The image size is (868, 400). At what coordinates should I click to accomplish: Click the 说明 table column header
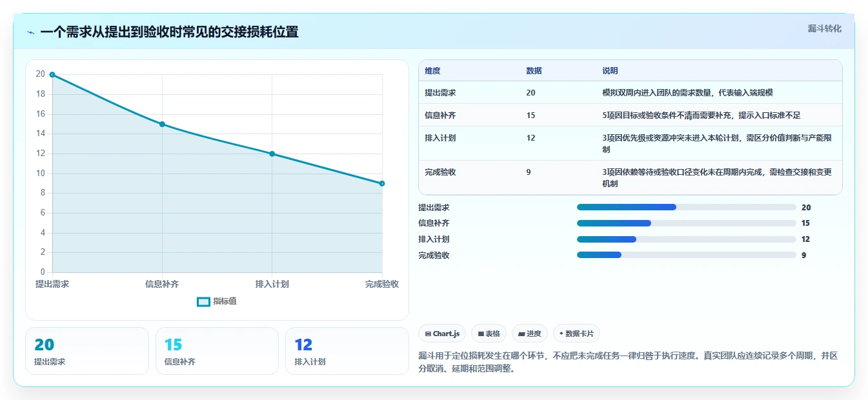tap(610, 71)
